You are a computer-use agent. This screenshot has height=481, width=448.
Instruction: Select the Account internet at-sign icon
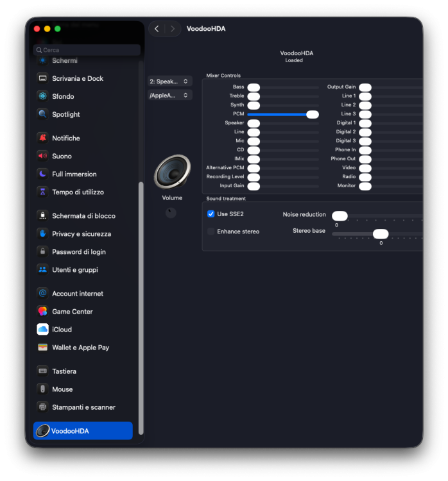click(x=42, y=293)
